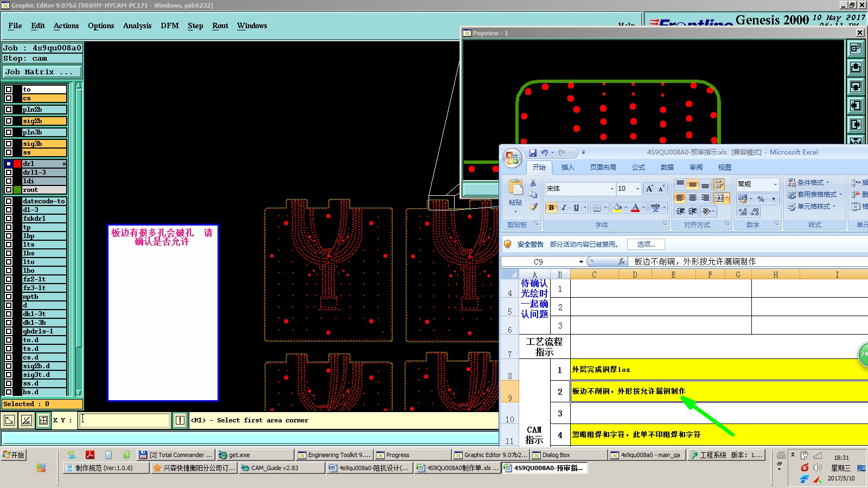Open the number format dropdown showing 常规
The image size is (868, 488).
coord(775,184)
